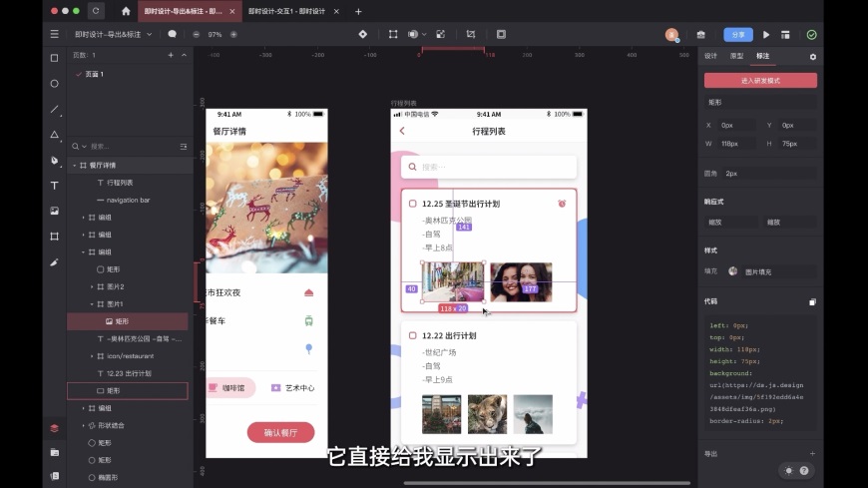Select 页面 1 in pages list

coord(95,74)
